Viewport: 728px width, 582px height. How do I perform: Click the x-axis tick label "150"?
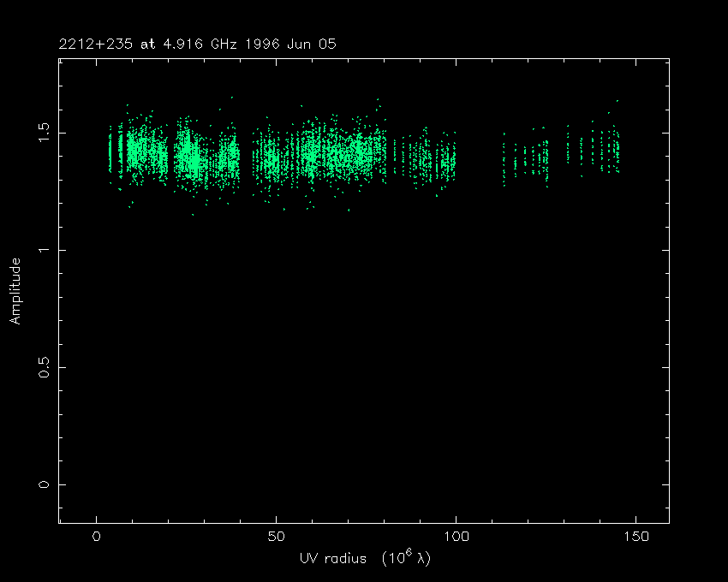(x=636, y=537)
